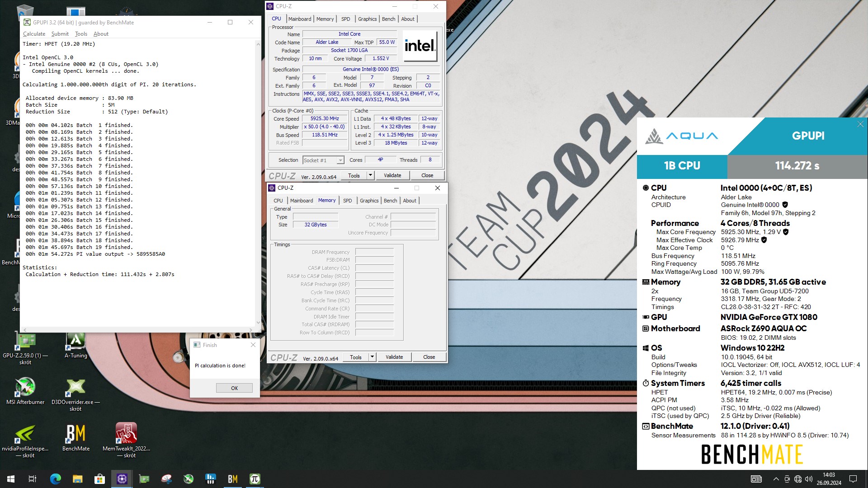Open the Snipping Tool taskbar icon
The image size is (868, 488).
[166, 479]
